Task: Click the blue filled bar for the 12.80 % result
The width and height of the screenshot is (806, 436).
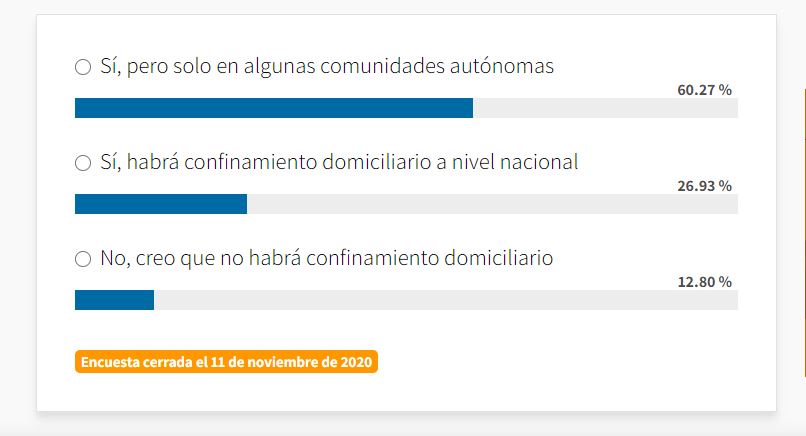Action: [x=114, y=300]
